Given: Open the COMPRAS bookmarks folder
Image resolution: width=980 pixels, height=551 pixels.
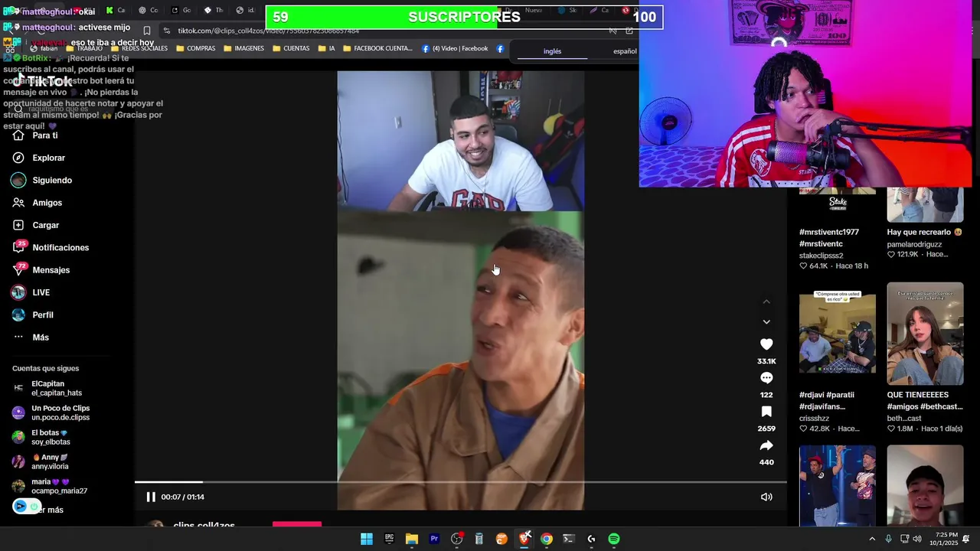Looking at the screenshot, I should point(195,48).
